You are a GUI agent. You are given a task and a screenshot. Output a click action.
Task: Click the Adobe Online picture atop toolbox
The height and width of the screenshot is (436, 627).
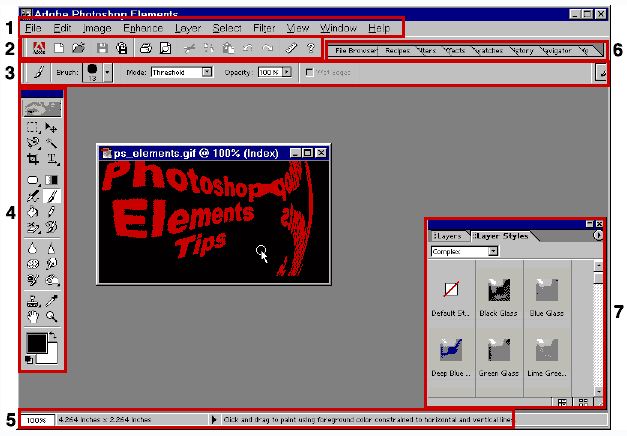tap(42, 108)
